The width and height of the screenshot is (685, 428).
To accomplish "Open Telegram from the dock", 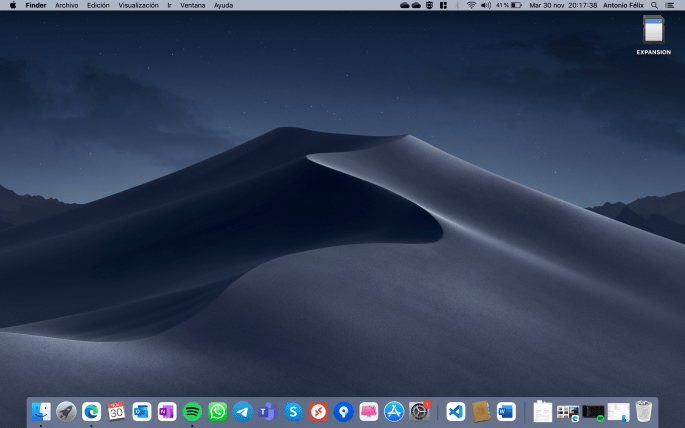I will coord(242,411).
